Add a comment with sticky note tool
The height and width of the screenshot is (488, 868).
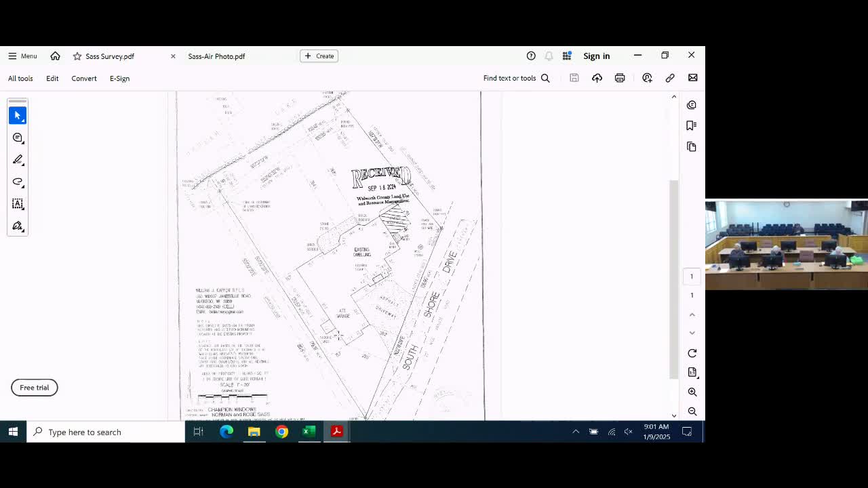click(x=18, y=138)
